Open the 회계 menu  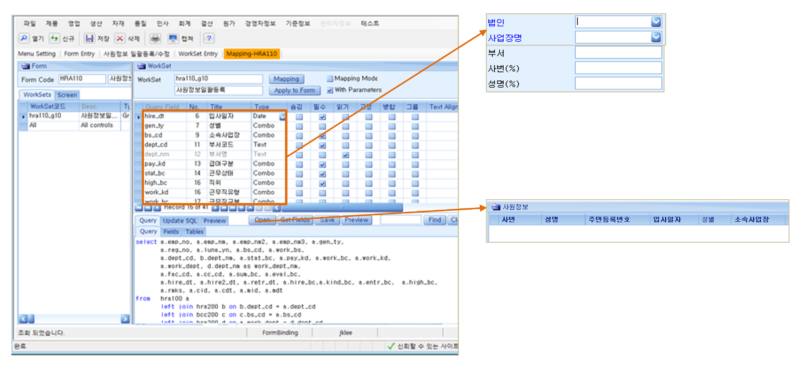point(185,23)
